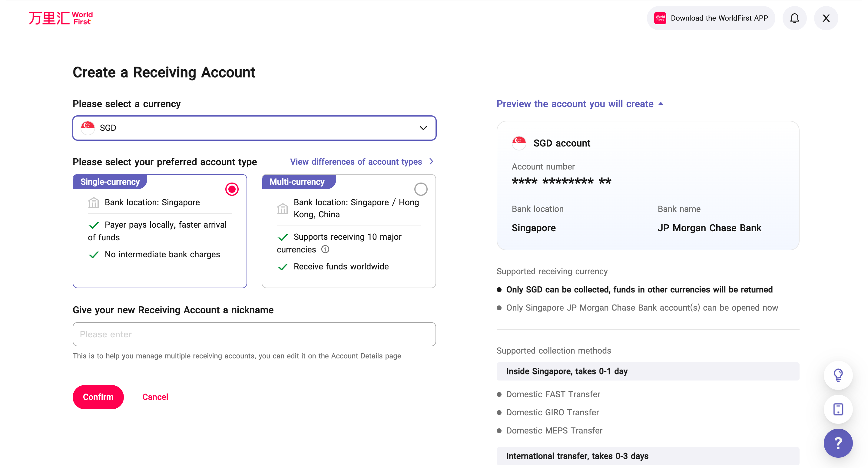This screenshot has width=868, height=468.
Task: Click info icon beside 10 major currencies
Action: 325,249
